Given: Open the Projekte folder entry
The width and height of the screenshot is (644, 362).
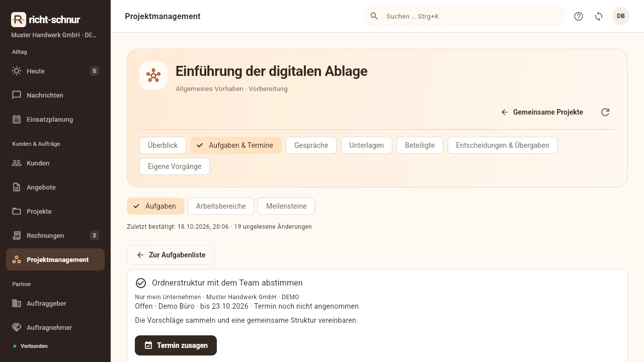Looking at the screenshot, I should click(x=55, y=211).
